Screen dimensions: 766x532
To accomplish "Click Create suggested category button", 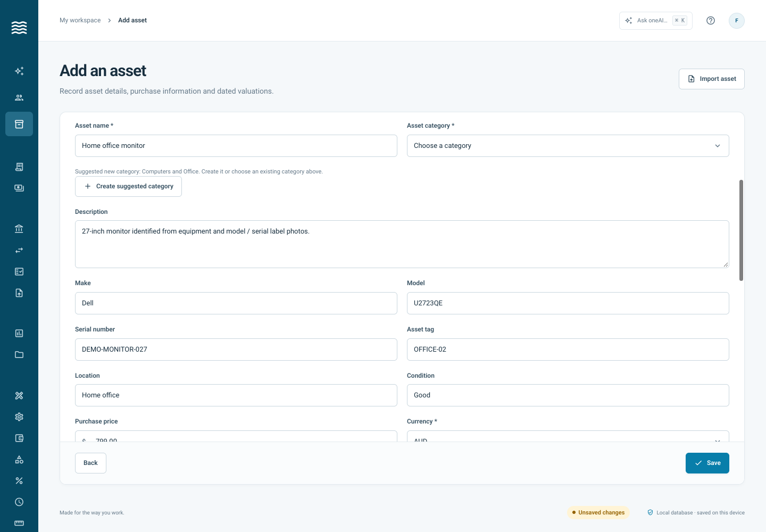I will (x=128, y=186).
